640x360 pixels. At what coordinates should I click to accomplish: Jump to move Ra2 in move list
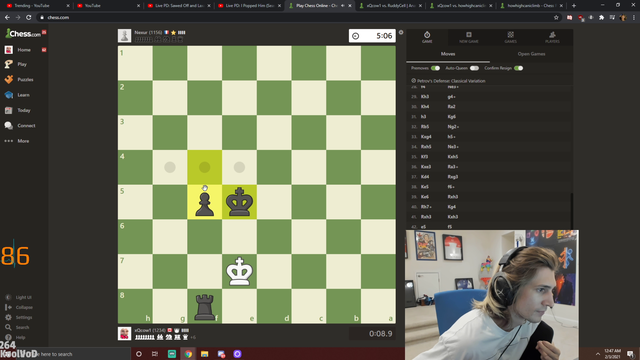(x=451, y=107)
